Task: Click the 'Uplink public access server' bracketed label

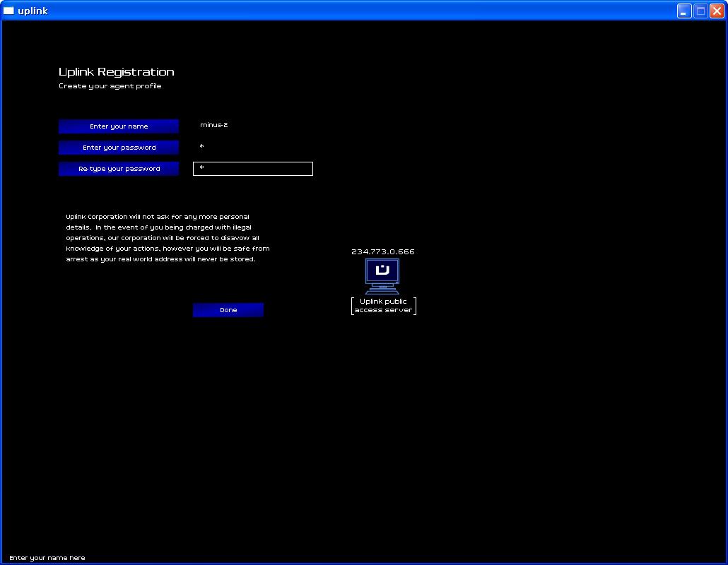Action: (383, 306)
